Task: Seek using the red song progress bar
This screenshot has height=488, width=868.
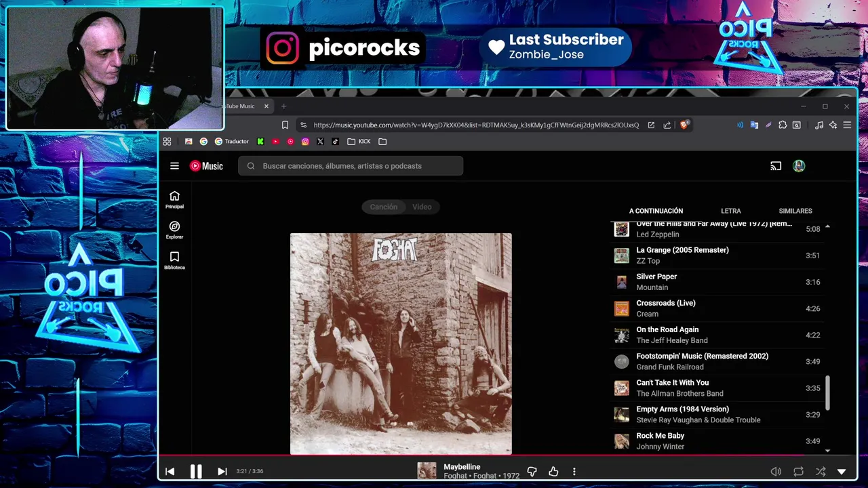Action: pyautogui.click(x=507, y=455)
